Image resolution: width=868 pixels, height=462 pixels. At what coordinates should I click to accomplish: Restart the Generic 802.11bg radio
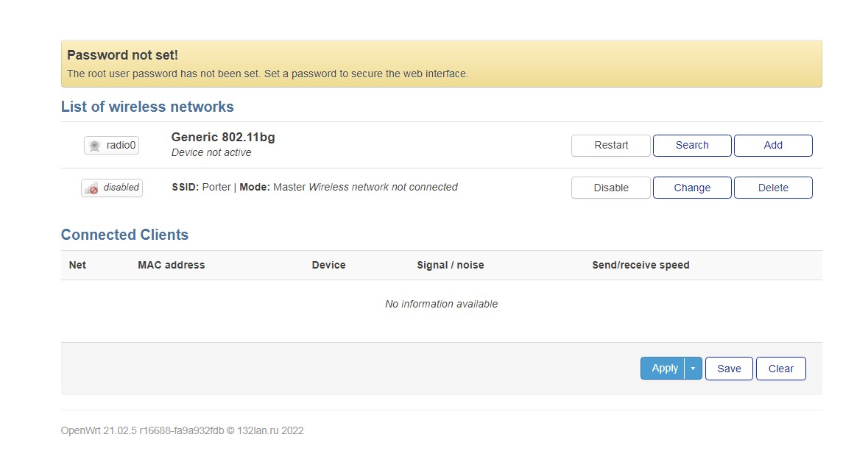coord(610,145)
